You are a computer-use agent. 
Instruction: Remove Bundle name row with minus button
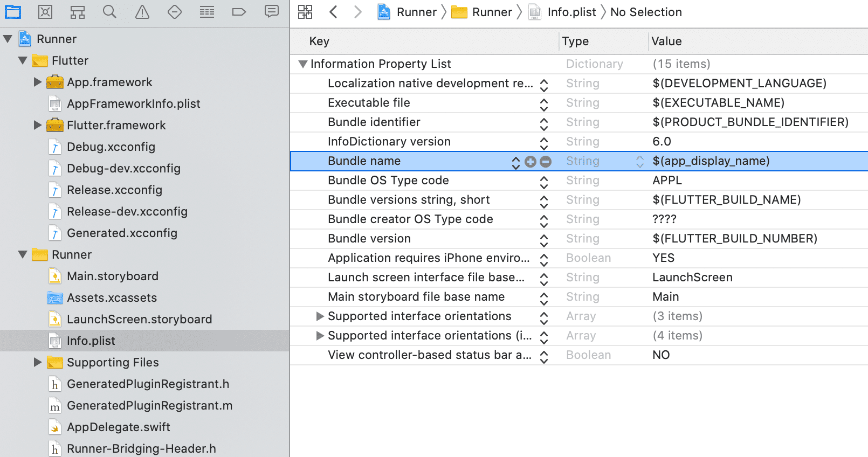click(546, 162)
